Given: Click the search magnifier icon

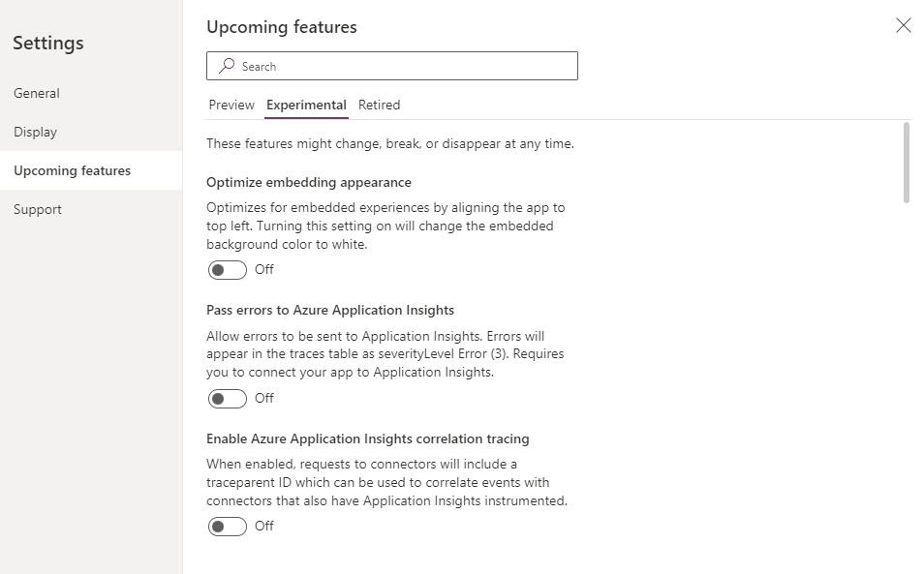Looking at the screenshot, I should pyautogui.click(x=225, y=65).
